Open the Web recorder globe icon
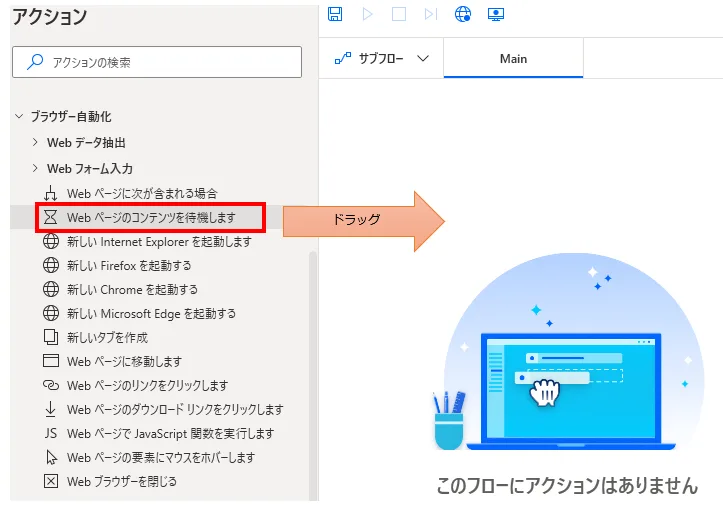The image size is (723, 509). pos(462,14)
